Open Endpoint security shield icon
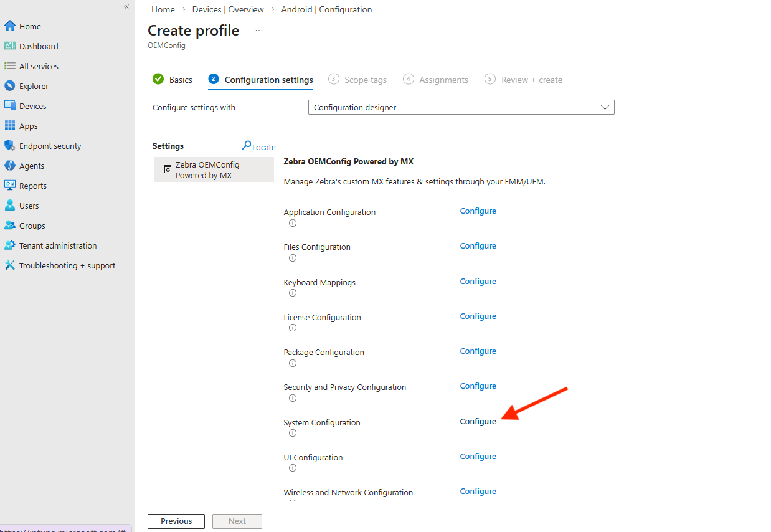Screen dimensions: 771x532 (10, 146)
